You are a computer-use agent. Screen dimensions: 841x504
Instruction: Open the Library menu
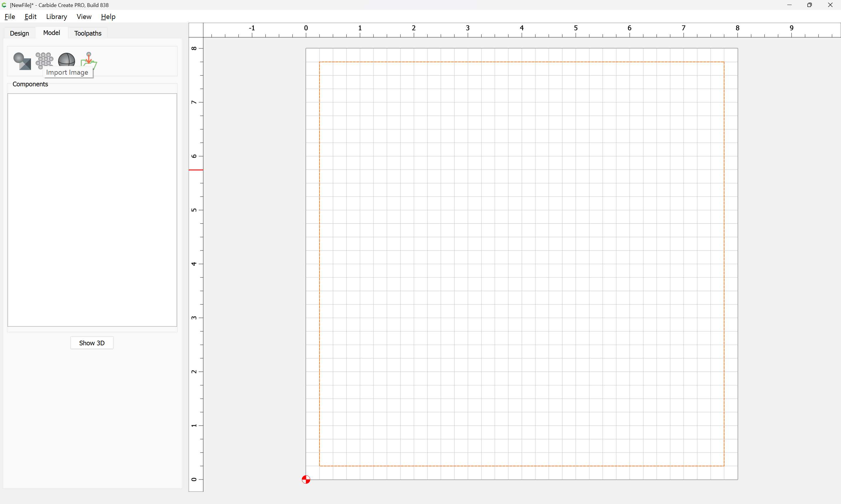click(56, 17)
